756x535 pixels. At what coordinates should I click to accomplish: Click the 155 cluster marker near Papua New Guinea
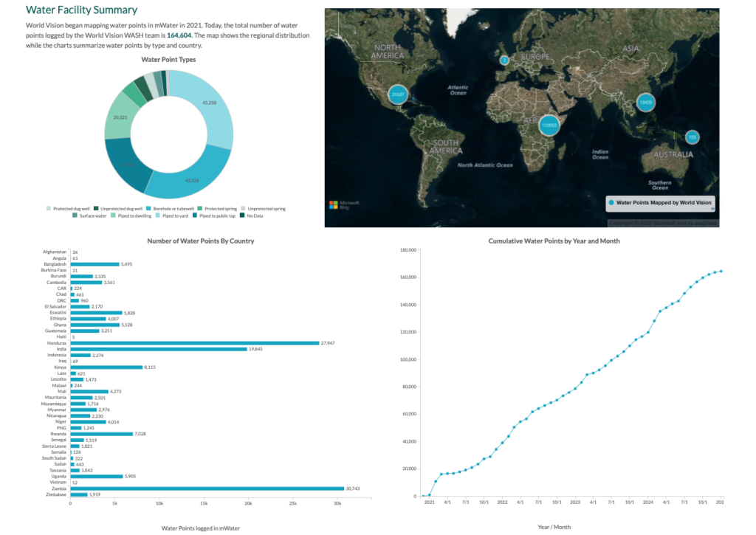click(693, 137)
